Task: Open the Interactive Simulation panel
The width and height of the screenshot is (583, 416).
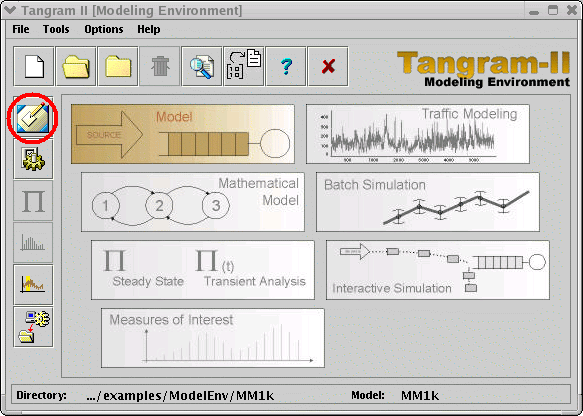Action: 438,270
